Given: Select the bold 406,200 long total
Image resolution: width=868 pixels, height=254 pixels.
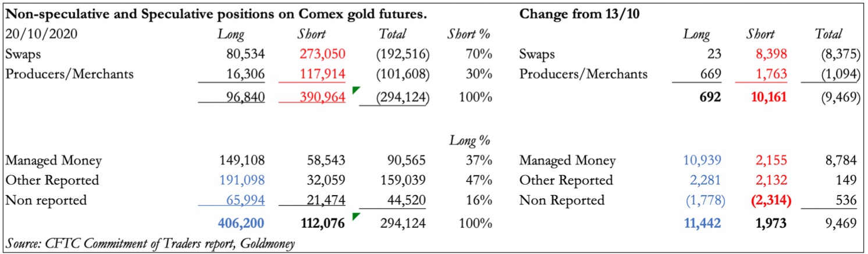Looking at the screenshot, I should 240,223.
